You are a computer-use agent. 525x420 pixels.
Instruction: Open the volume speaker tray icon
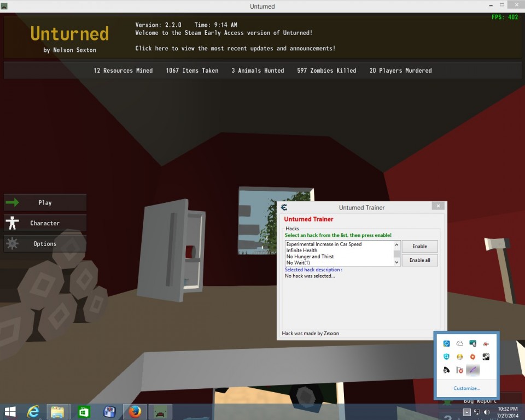click(487, 412)
